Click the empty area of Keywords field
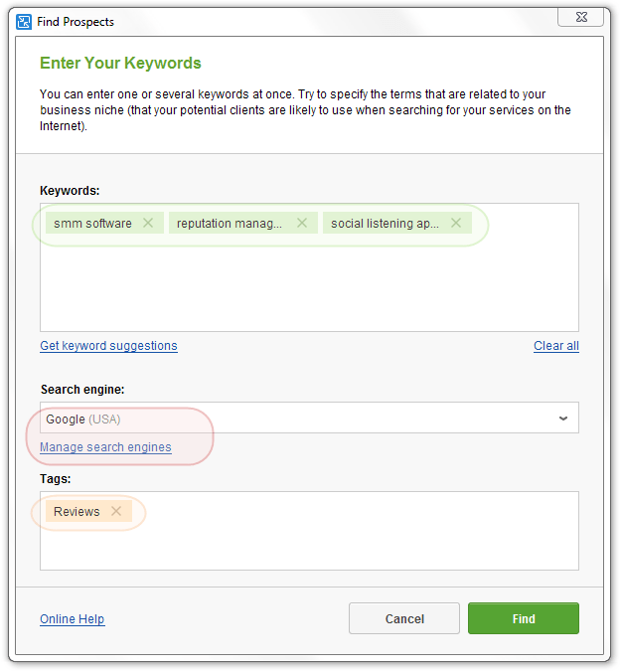This screenshot has height=672, width=621. (x=309, y=287)
